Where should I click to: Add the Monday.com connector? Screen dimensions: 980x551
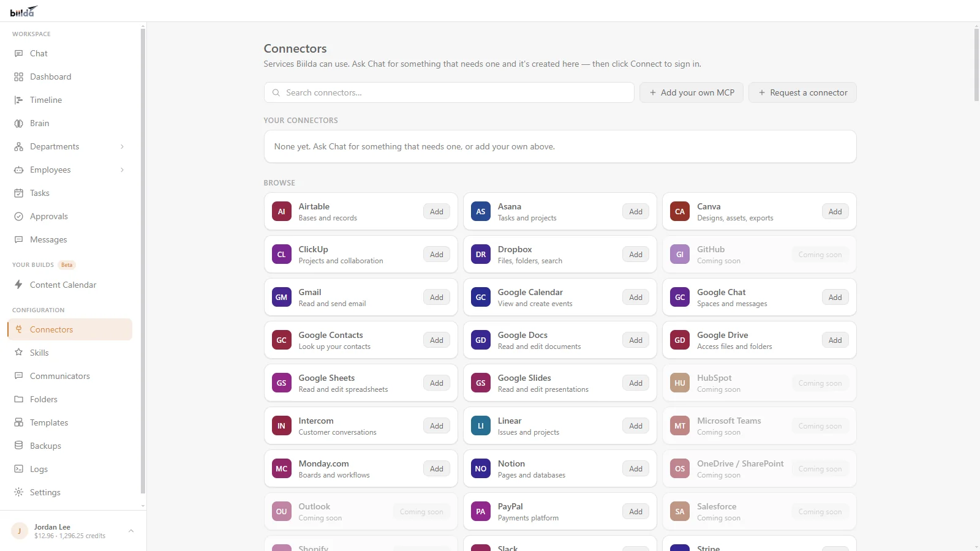[x=437, y=468]
